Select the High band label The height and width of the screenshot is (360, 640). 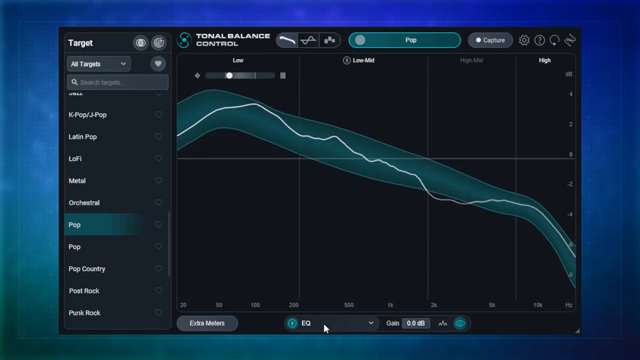[545, 60]
